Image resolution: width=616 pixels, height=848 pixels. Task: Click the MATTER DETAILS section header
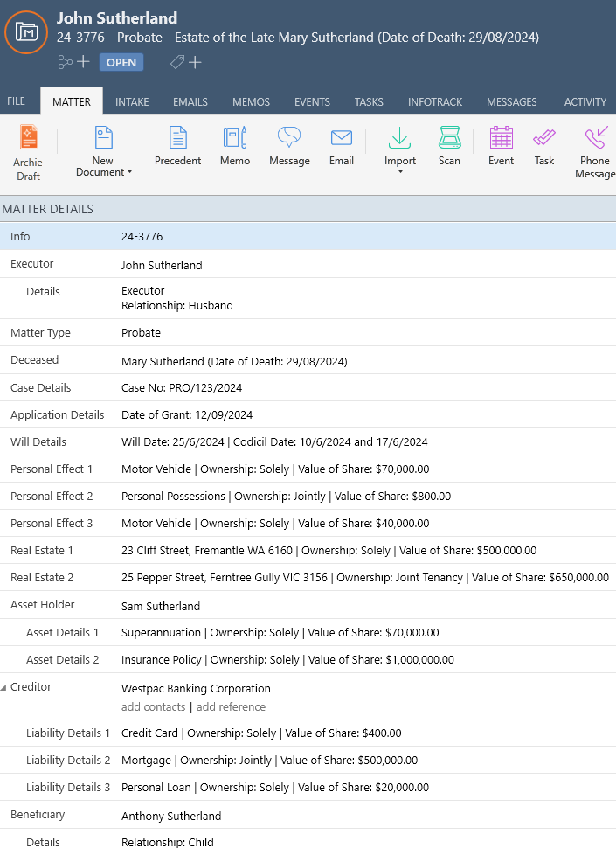tap(308, 209)
